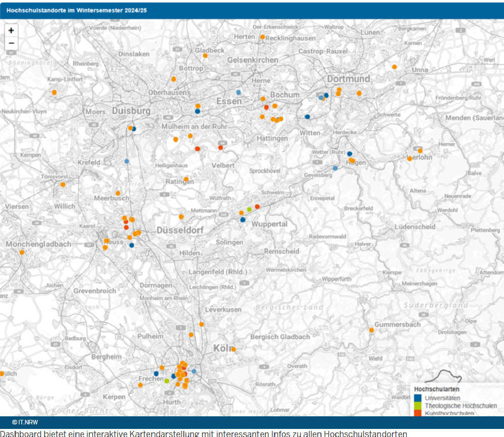Select the red marker above Velbert
The width and height of the screenshot is (504, 437).
tap(220, 147)
